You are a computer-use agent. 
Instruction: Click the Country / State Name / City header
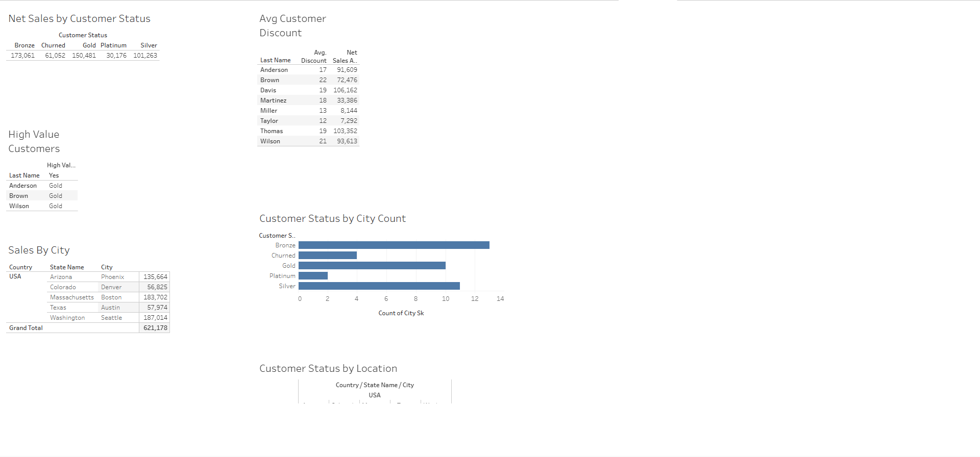pos(375,385)
